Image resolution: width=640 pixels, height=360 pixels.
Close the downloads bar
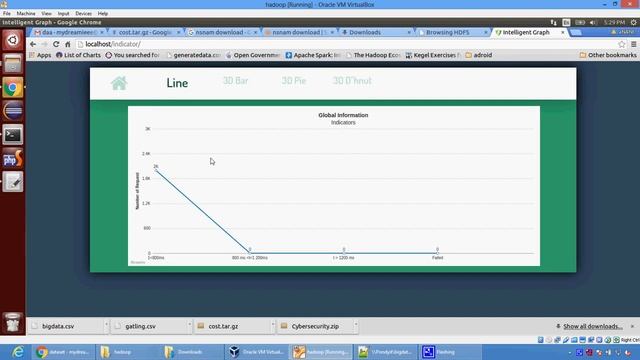(632, 327)
